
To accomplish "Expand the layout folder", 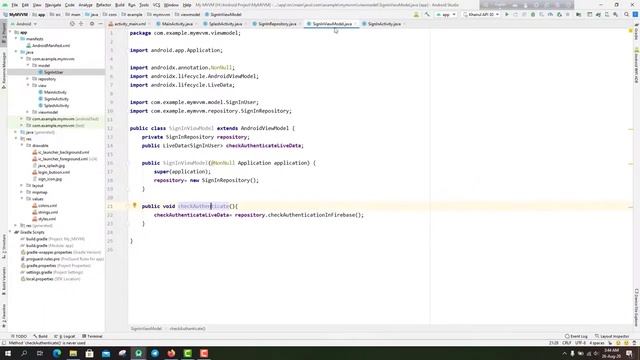I will point(22,185).
